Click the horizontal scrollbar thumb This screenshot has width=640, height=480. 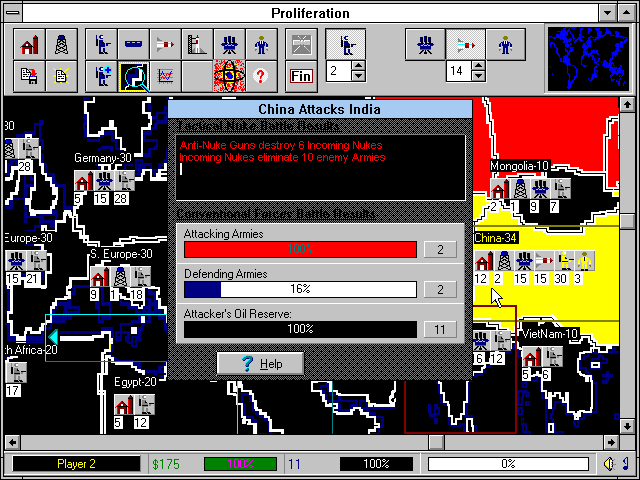point(436,442)
